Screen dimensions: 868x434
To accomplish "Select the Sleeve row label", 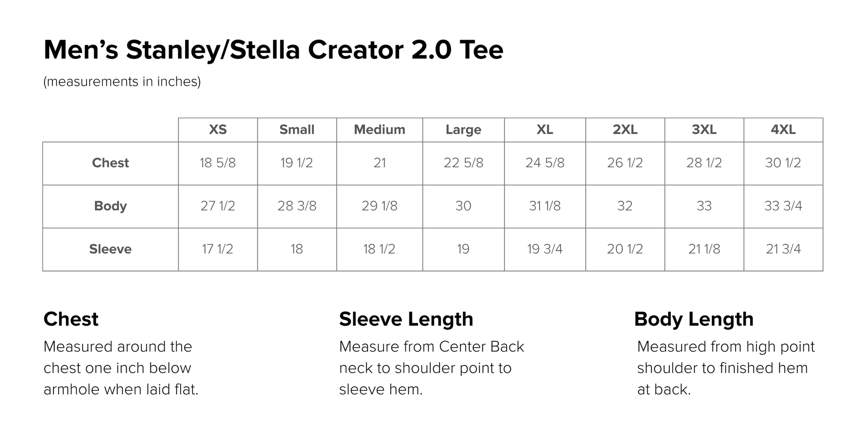I will coord(110,249).
